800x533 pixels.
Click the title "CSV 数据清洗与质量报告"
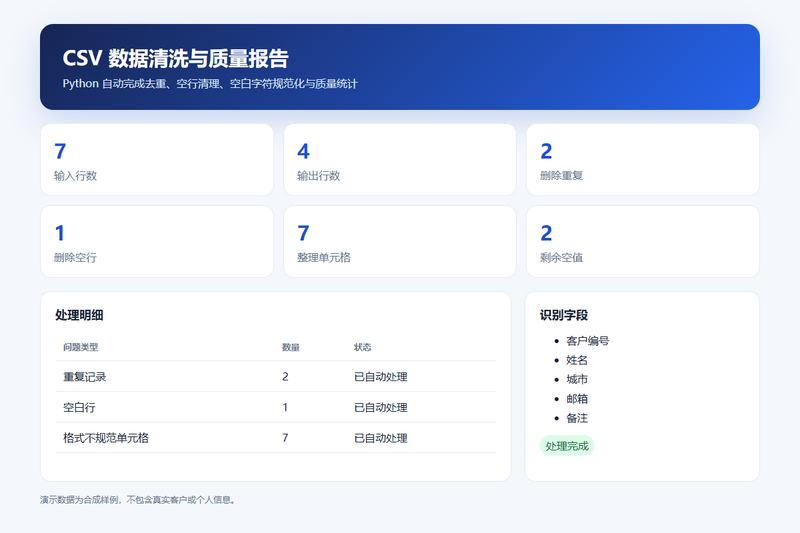[176, 58]
